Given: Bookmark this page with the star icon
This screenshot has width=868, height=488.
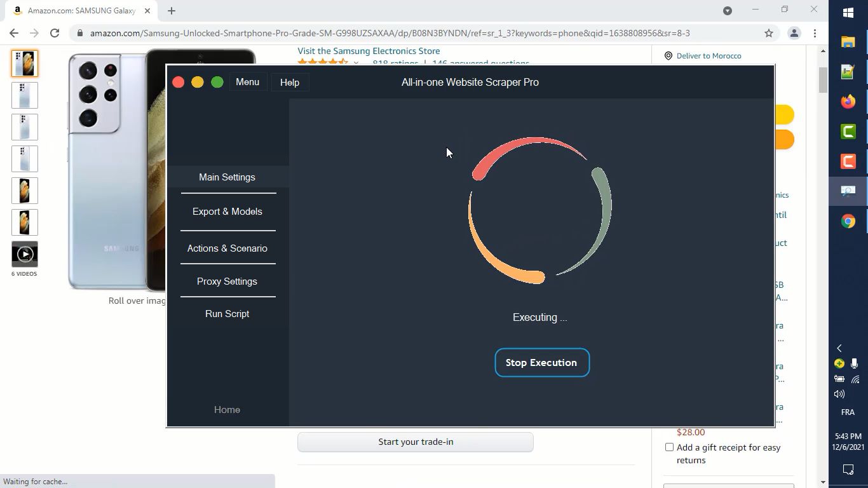Looking at the screenshot, I should [x=769, y=33].
